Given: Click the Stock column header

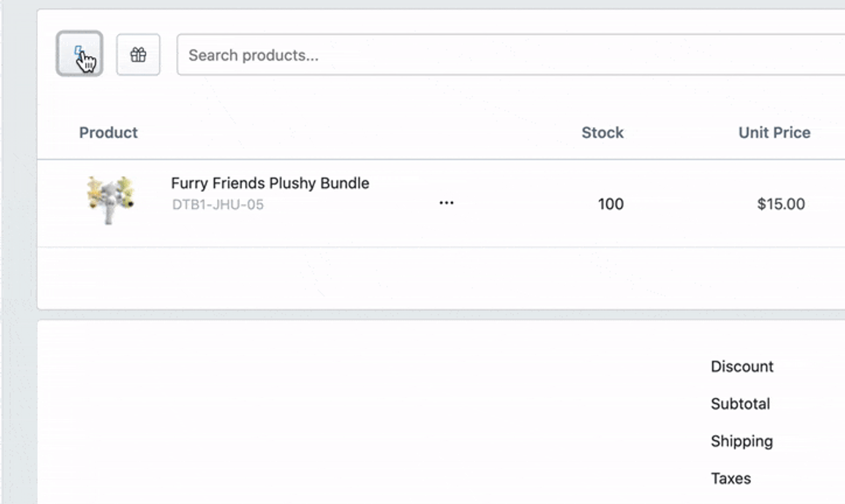Looking at the screenshot, I should coord(602,133).
